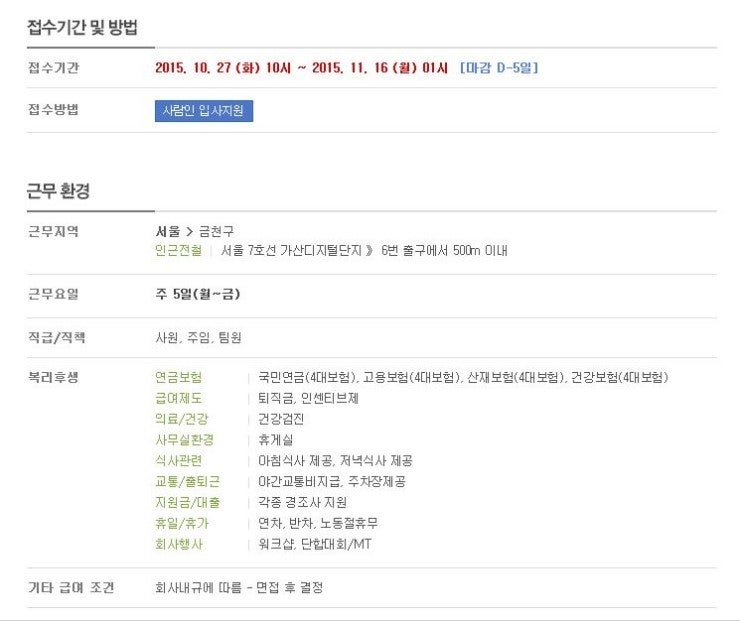Viewport: 740px width, 621px height.
Task: Select the application period date text
Action: 301,67
